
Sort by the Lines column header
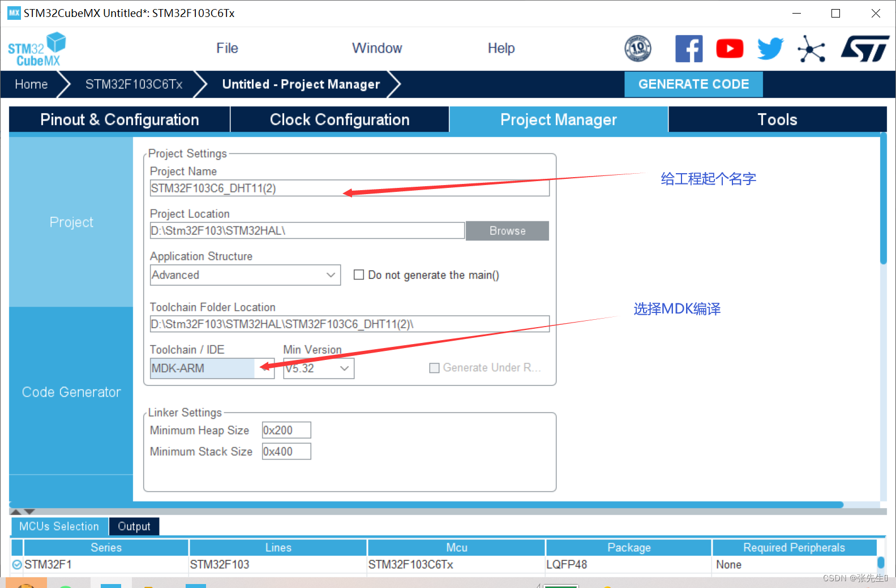[x=278, y=547]
